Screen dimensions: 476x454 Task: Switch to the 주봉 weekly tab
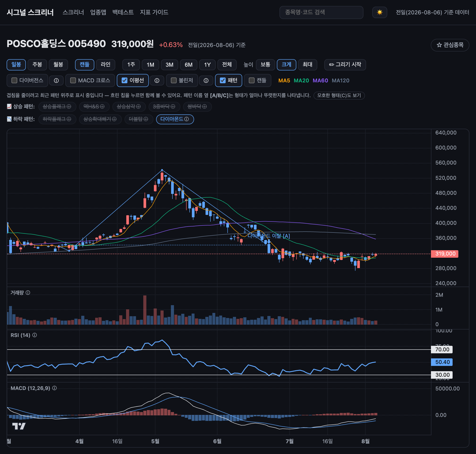37,65
